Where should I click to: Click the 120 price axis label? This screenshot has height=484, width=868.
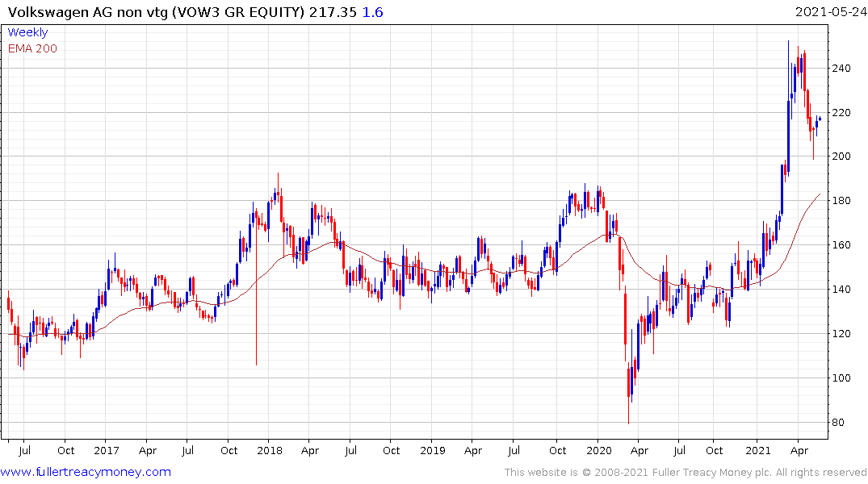click(841, 333)
